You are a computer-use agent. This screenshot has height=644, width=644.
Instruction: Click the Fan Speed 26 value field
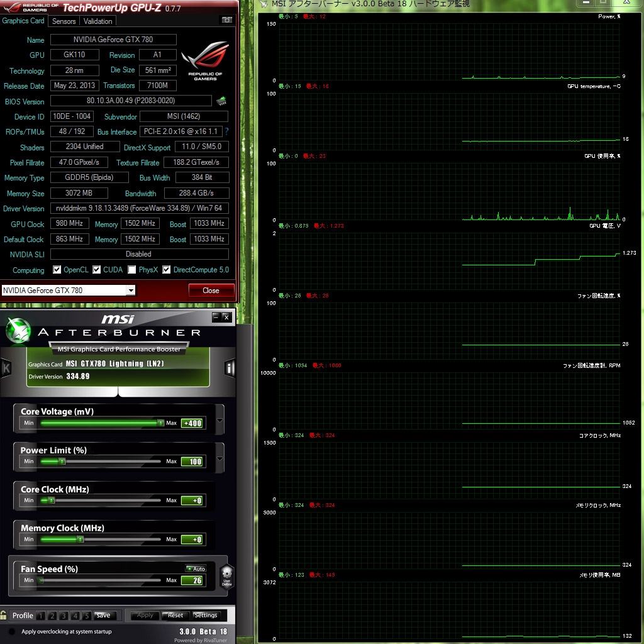[x=192, y=580]
